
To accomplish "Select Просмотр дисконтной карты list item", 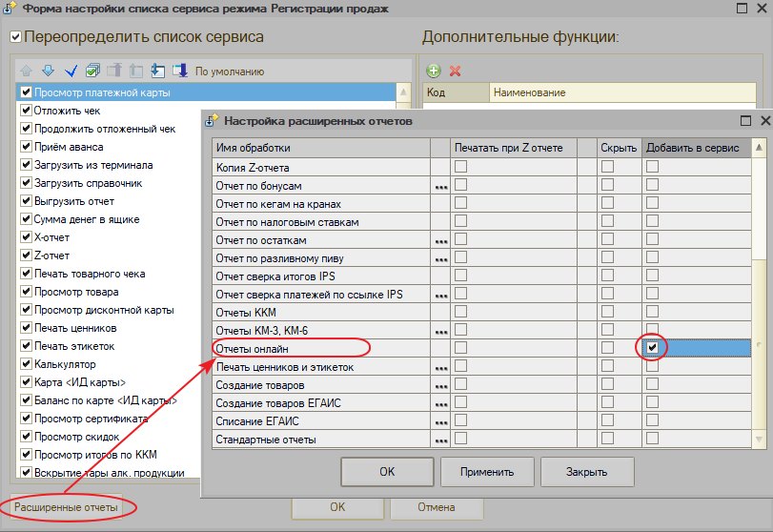I will pyautogui.click(x=104, y=310).
